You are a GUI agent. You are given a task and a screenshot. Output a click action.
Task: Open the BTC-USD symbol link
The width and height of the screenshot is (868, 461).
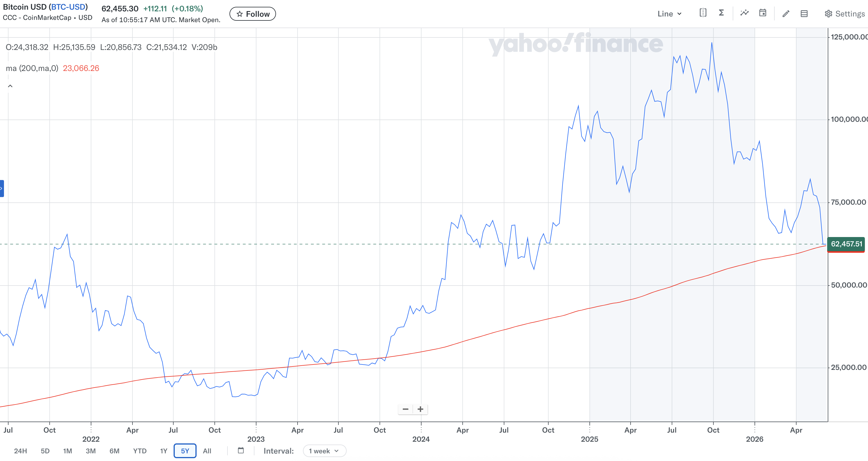[x=69, y=7]
